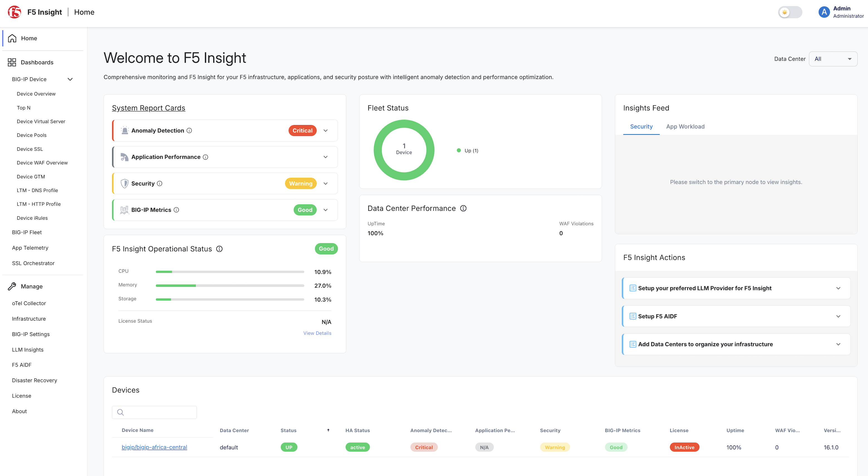Expand Add Data Centers action chevron
The image size is (868, 476).
point(838,344)
